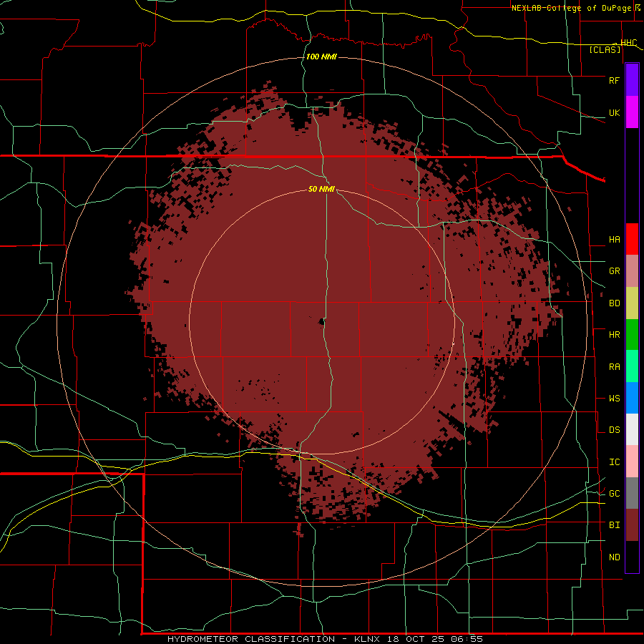This screenshot has height=644, width=644.
Task: Click the GC legend label
Action: point(614,494)
